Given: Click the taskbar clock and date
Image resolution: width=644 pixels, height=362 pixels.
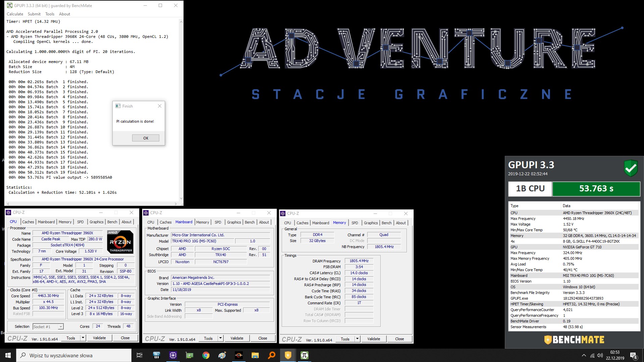Looking at the screenshot, I should click(x=615, y=355).
